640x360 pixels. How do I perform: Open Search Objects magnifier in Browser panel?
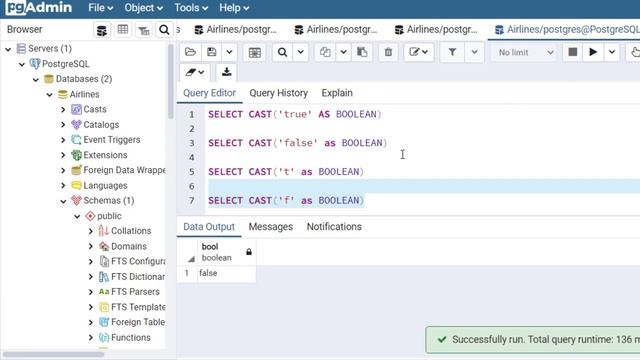tap(164, 30)
